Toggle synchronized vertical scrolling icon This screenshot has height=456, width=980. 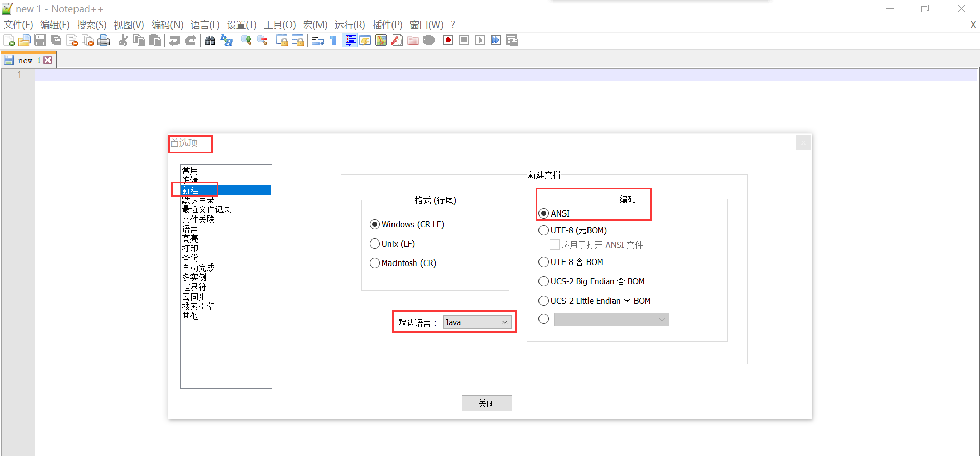(282, 40)
